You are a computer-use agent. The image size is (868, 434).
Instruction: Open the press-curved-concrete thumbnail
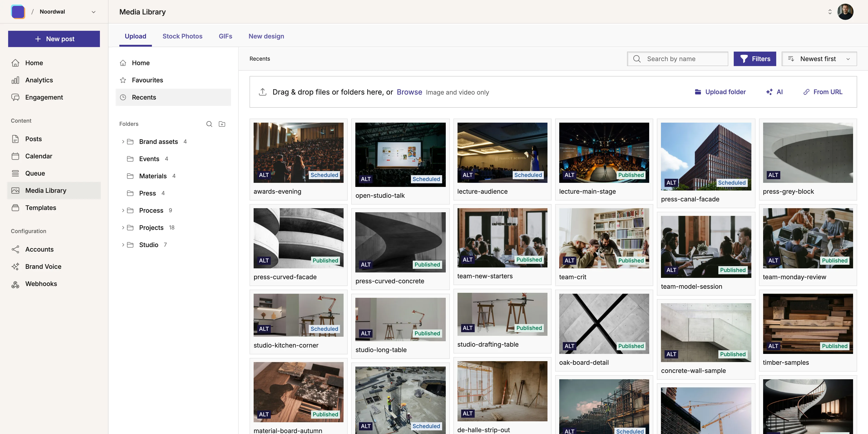click(400, 242)
